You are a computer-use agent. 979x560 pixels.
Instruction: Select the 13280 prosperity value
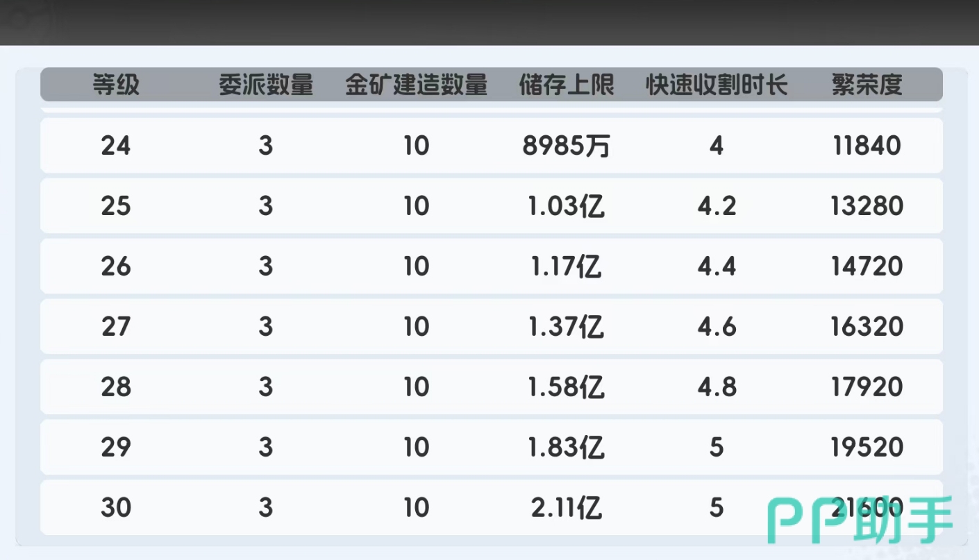point(867,206)
